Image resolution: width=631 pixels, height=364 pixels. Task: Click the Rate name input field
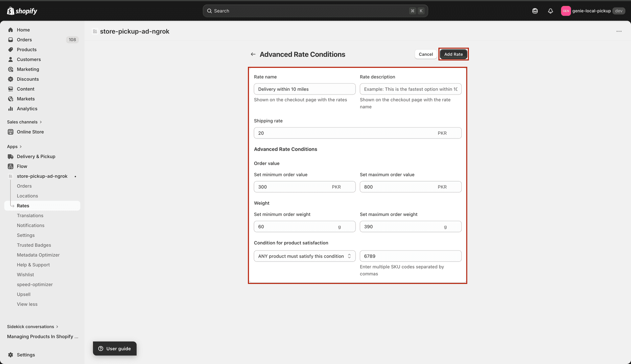click(x=305, y=89)
